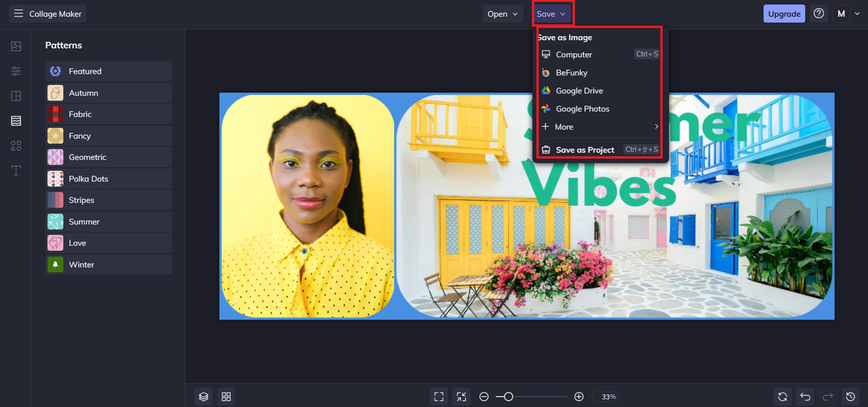This screenshot has width=868, height=407.
Task: Click the Patterns panel heading
Action: point(64,45)
